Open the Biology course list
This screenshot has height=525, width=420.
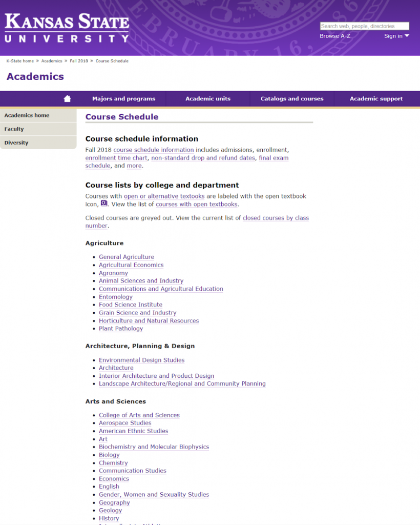[109, 455]
